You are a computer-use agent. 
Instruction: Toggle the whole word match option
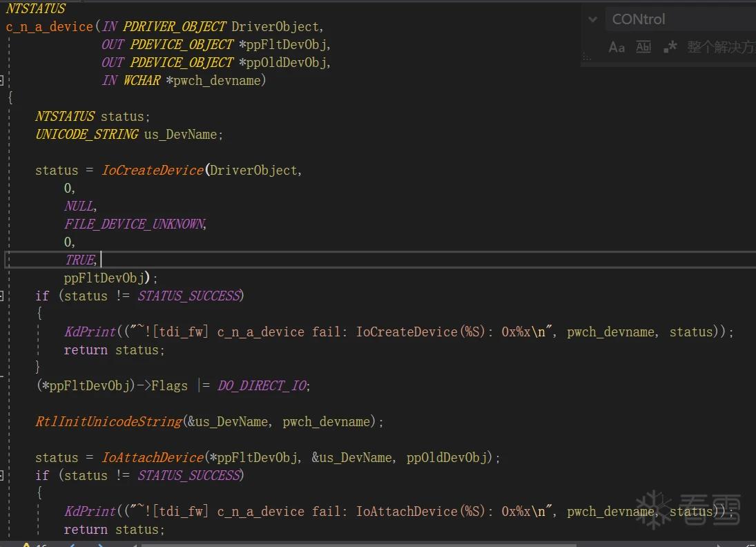point(643,47)
